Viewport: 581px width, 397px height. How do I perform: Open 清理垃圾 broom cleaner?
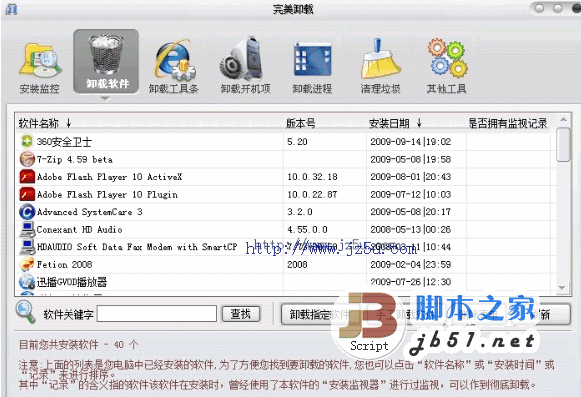tap(381, 66)
